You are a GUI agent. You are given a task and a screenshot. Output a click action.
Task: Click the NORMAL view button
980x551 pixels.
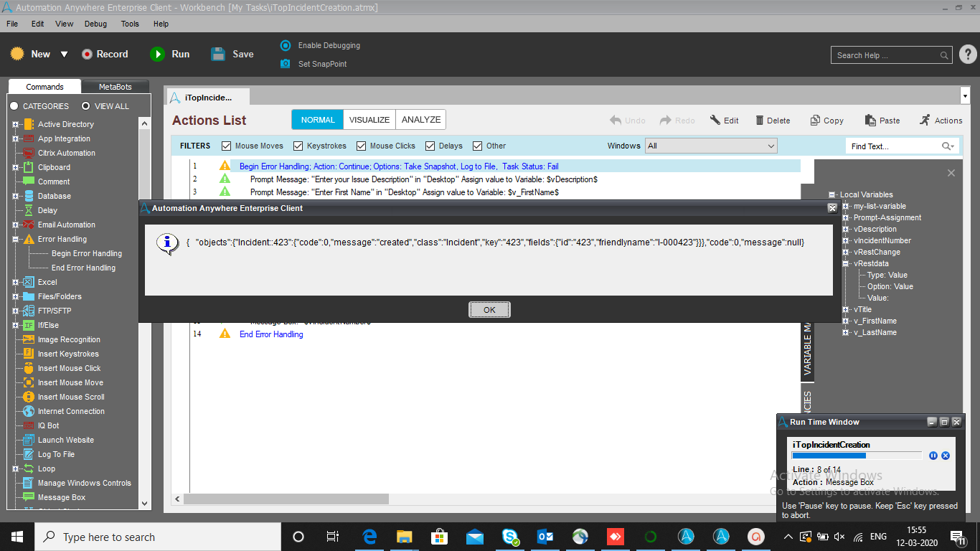point(318,120)
